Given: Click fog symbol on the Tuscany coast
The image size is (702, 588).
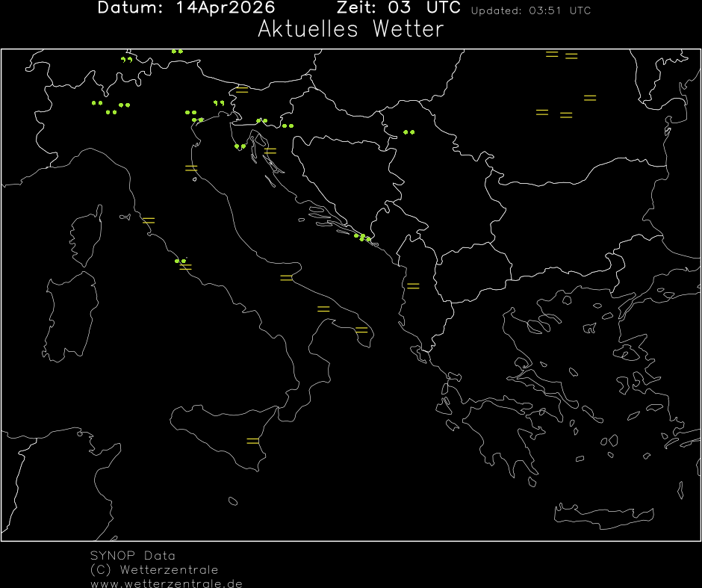Looking at the screenshot, I should 149,220.
